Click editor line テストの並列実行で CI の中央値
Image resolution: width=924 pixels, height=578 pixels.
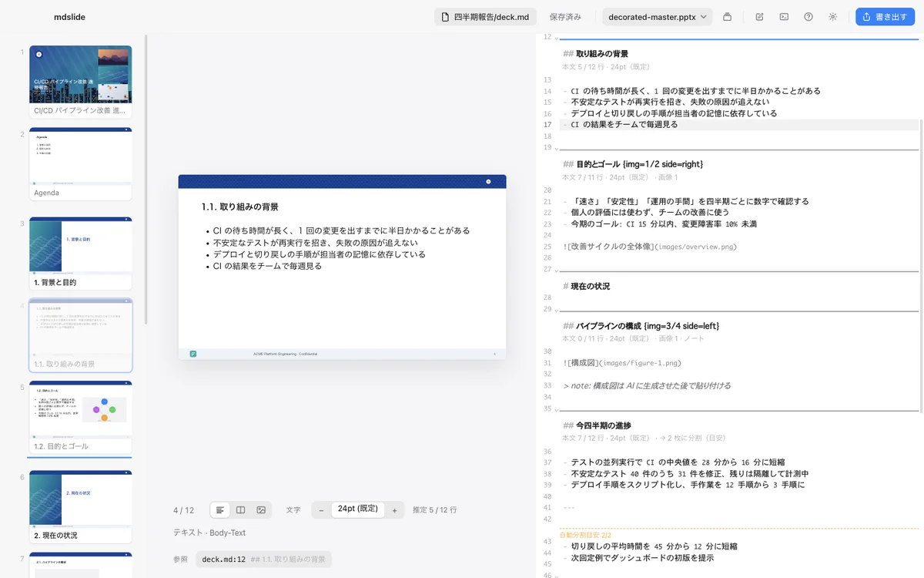[x=739, y=462]
